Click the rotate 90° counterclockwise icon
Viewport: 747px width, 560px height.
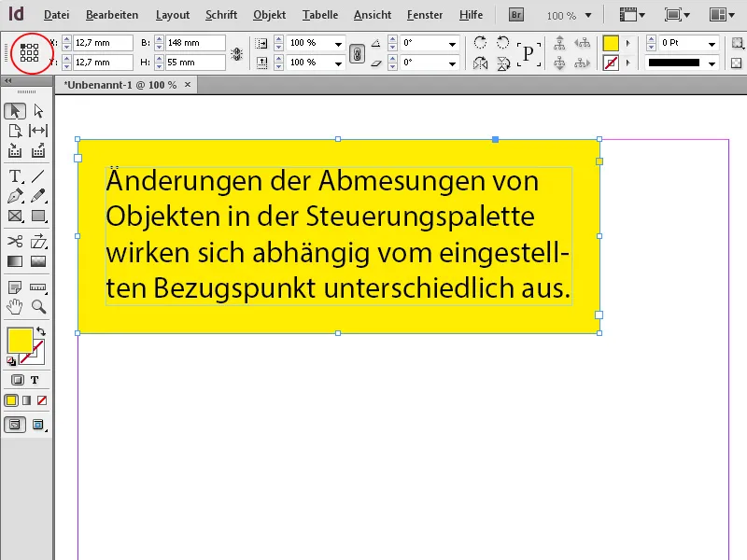(502, 43)
